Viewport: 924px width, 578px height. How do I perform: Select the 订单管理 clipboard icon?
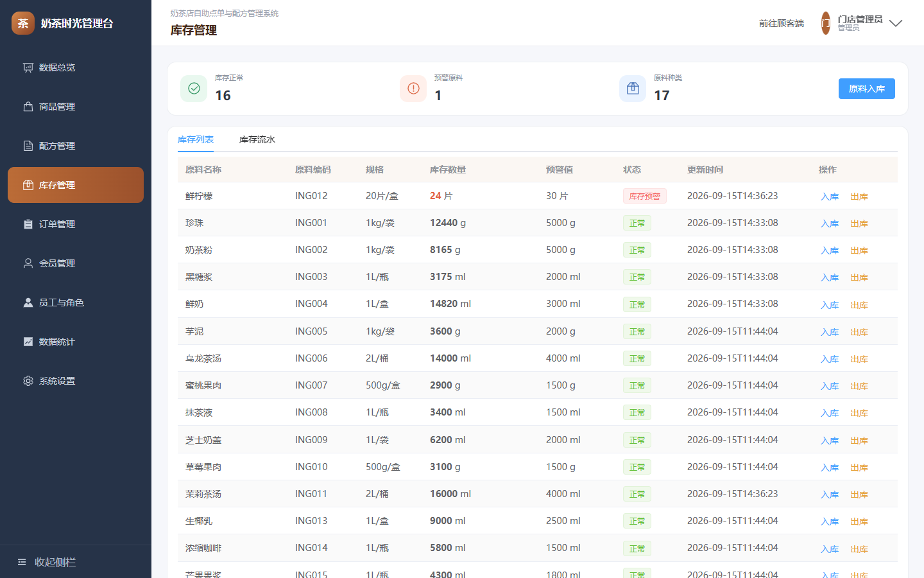tap(28, 224)
